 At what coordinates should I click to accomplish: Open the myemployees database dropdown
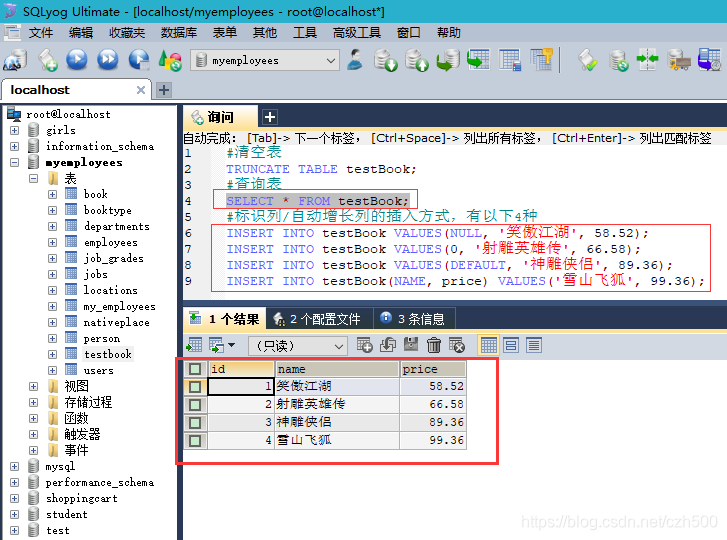click(265, 61)
